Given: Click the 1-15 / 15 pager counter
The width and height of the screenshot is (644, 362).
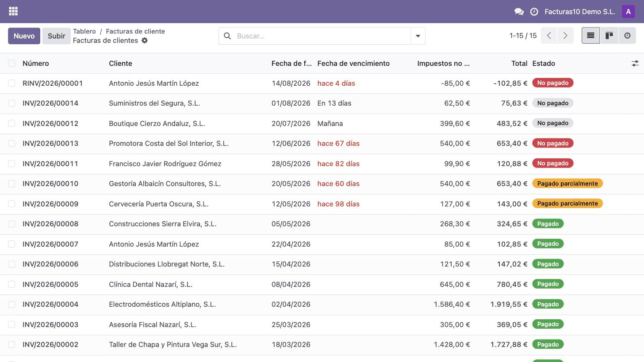Looking at the screenshot, I should point(523,36).
